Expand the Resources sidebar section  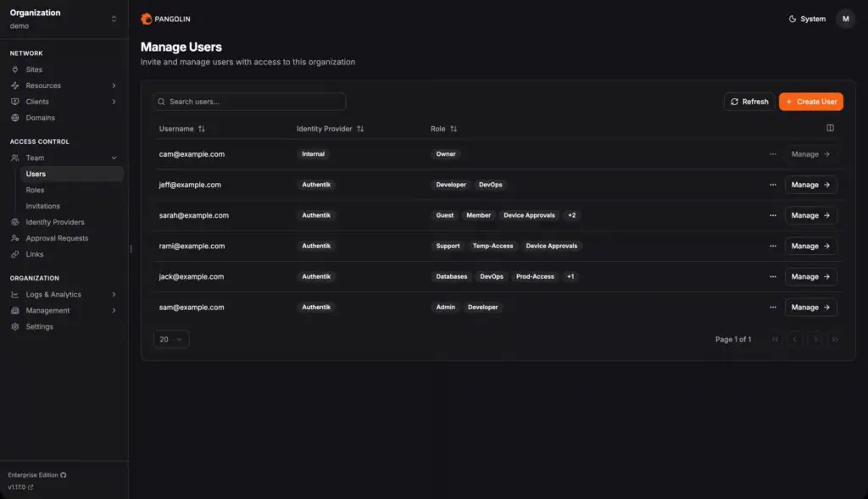114,86
